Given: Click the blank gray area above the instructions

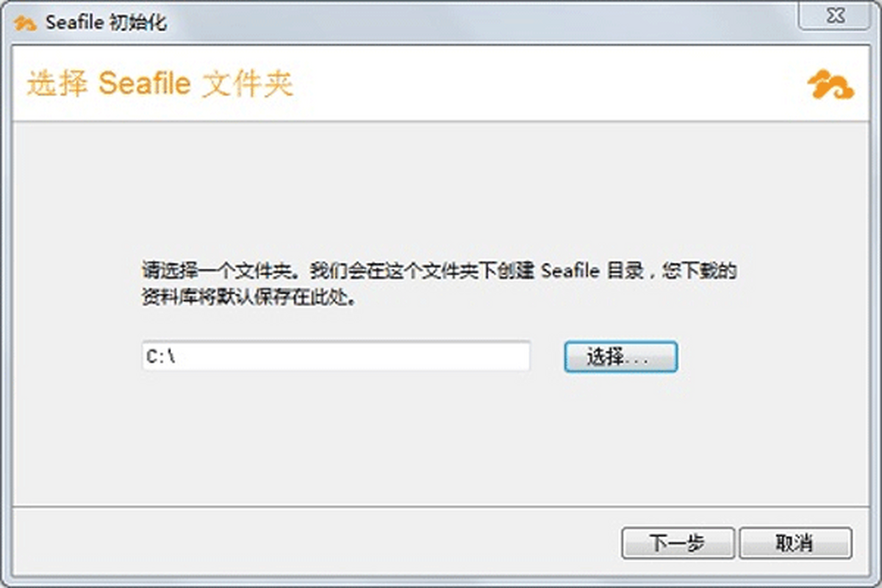Looking at the screenshot, I should [x=441, y=191].
